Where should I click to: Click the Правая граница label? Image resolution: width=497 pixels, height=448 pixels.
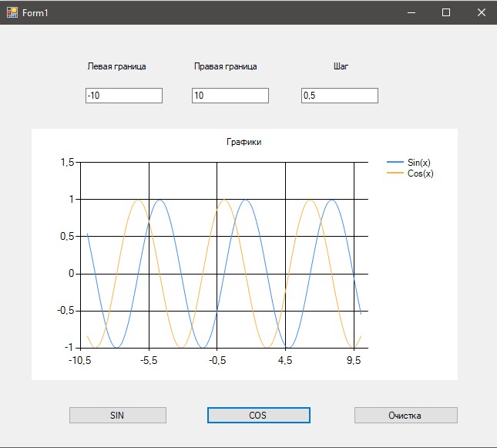225,66
